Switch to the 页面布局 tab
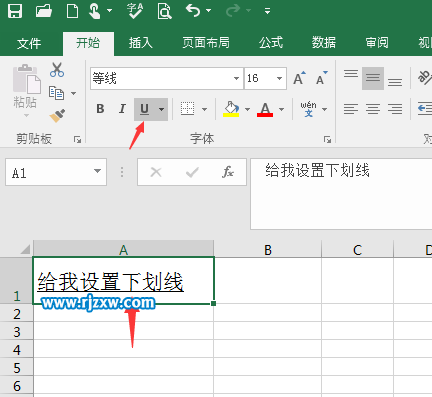The width and height of the screenshot is (432, 397). [206, 43]
